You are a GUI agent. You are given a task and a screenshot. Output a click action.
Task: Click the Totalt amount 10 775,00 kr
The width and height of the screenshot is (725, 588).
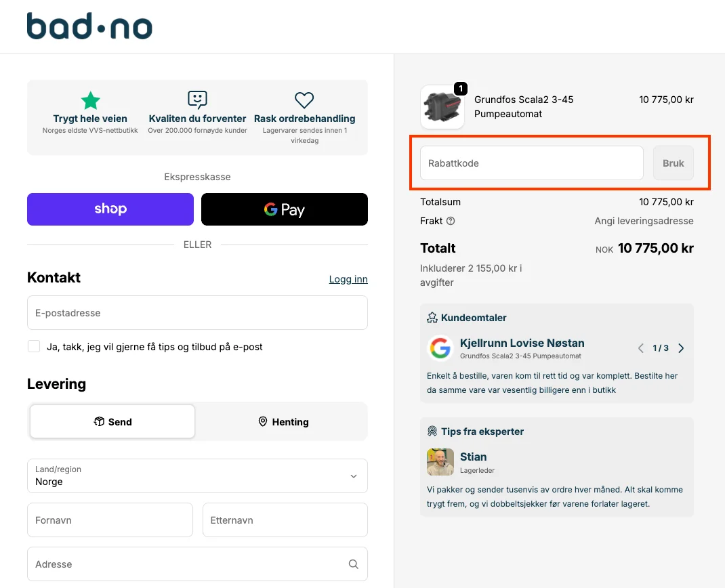(x=656, y=248)
